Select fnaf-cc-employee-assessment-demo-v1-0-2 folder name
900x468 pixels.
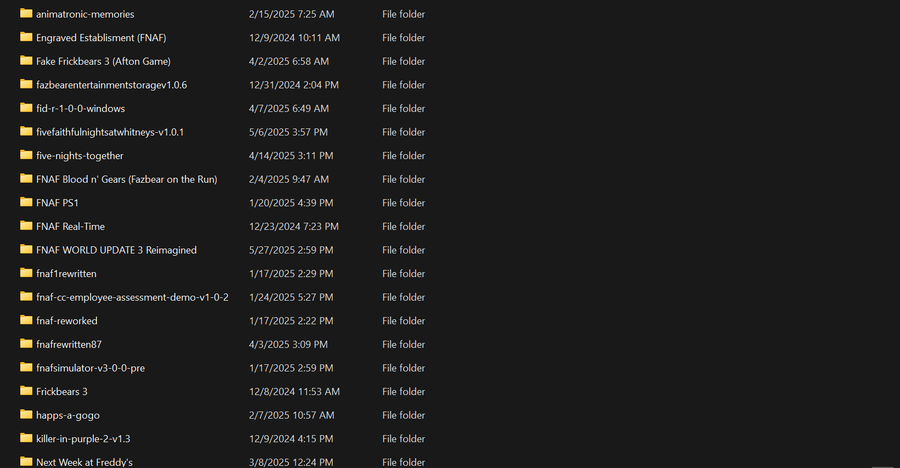pyautogui.click(x=132, y=297)
